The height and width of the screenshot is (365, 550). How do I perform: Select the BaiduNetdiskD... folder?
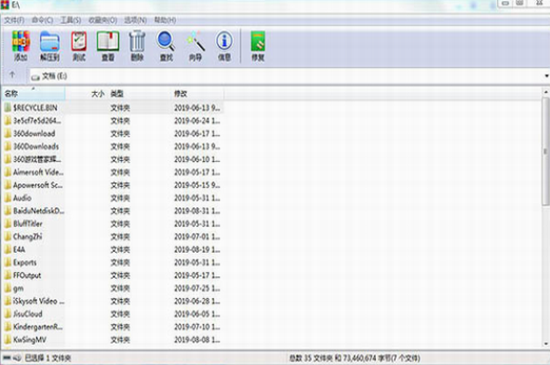point(39,211)
